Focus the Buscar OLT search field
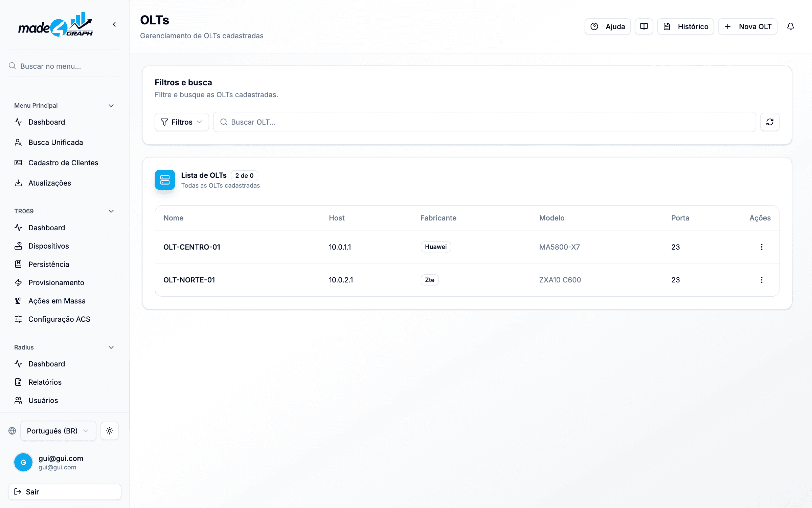 pos(484,122)
